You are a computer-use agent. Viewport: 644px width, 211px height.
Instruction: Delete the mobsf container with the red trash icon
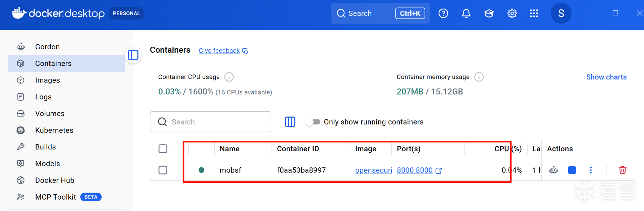click(622, 170)
